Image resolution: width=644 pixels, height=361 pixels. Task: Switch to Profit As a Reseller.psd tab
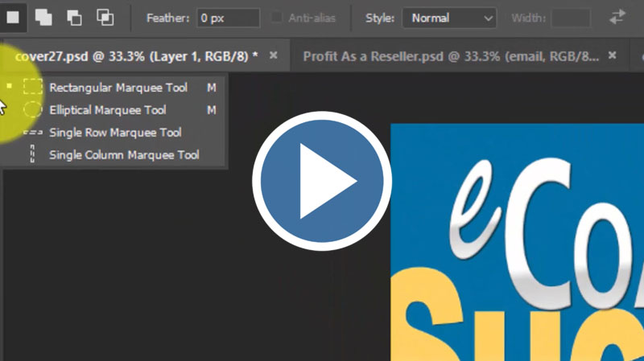(451, 55)
